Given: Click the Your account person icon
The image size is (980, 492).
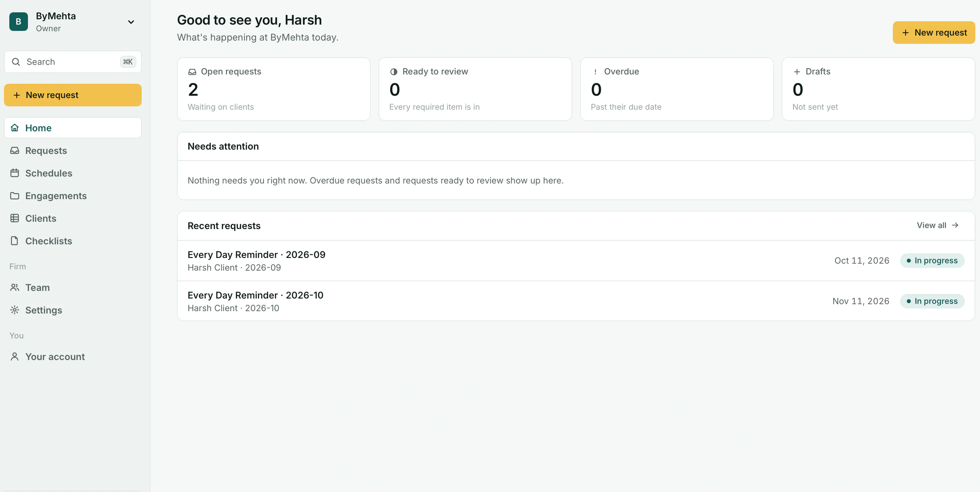Looking at the screenshot, I should click(x=14, y=357).
